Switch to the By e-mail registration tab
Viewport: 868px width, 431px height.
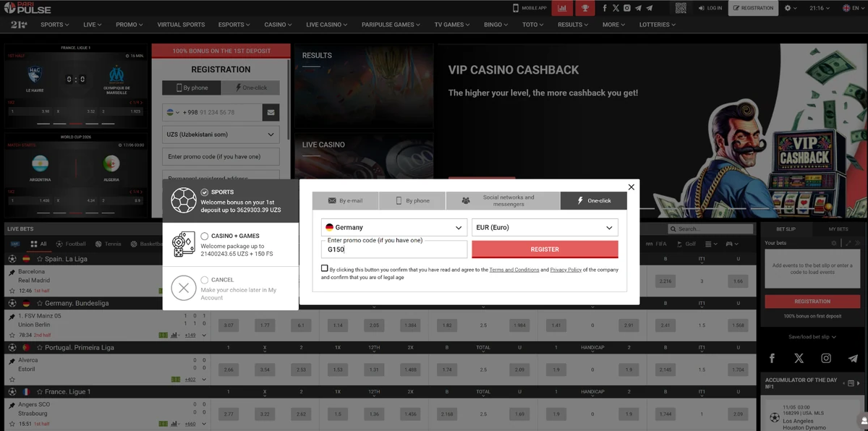[x=345, y=200]
